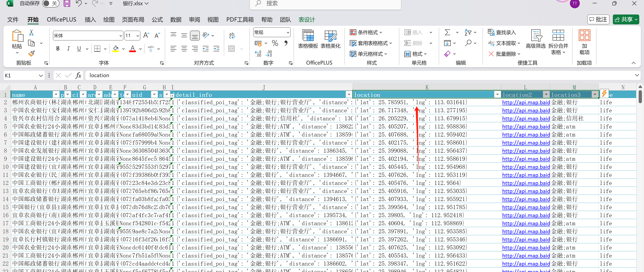The image size is (644, 272).
Task: Decrease font size with smaller A
Action: tap(157, 36)
